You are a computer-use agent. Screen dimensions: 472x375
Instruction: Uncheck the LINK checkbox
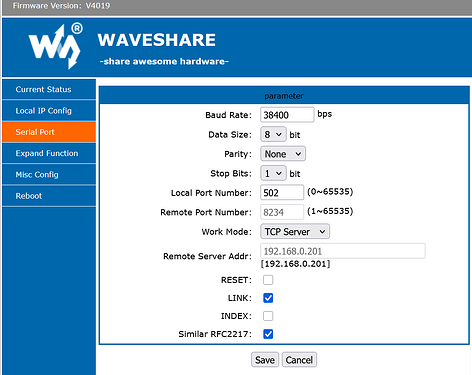268,298
